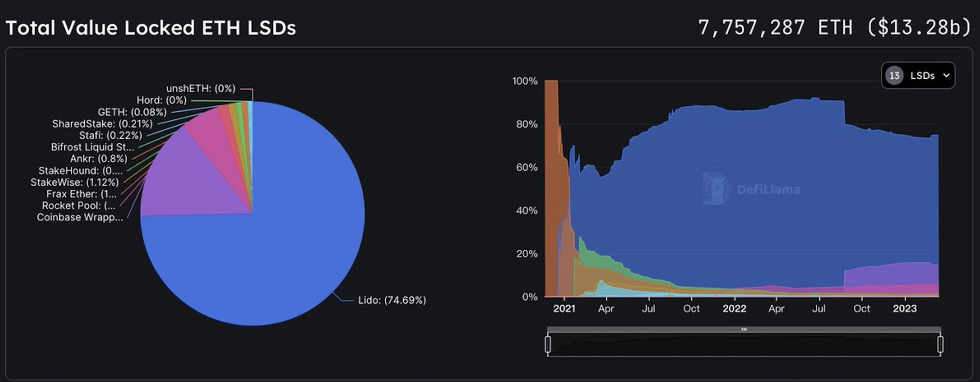Click the center grip above the time range selector

point(744,330)
